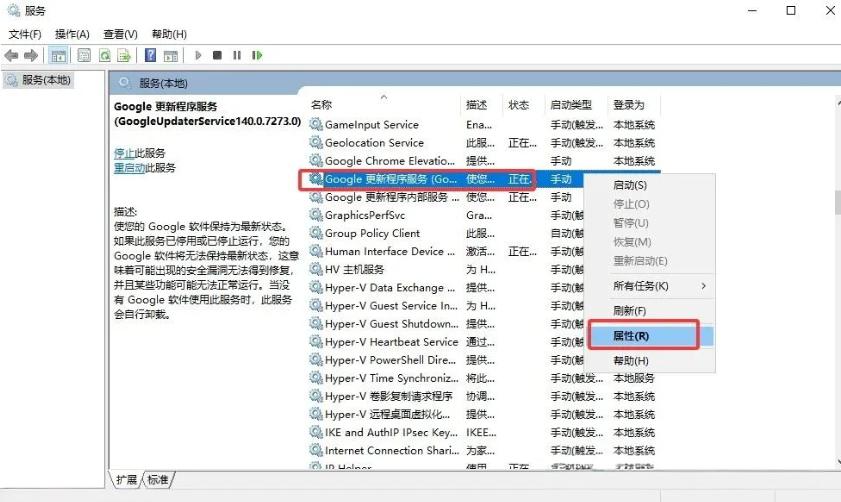Click the gear icon of HV 主机服务
Viewport: 841px width, 502px height.
[316, 269]
